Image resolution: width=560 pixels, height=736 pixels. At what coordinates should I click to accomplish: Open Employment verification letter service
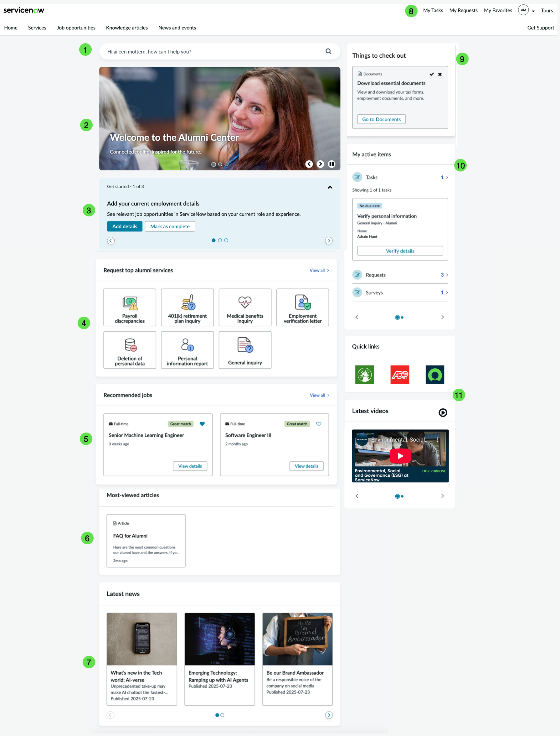point(303,307)
